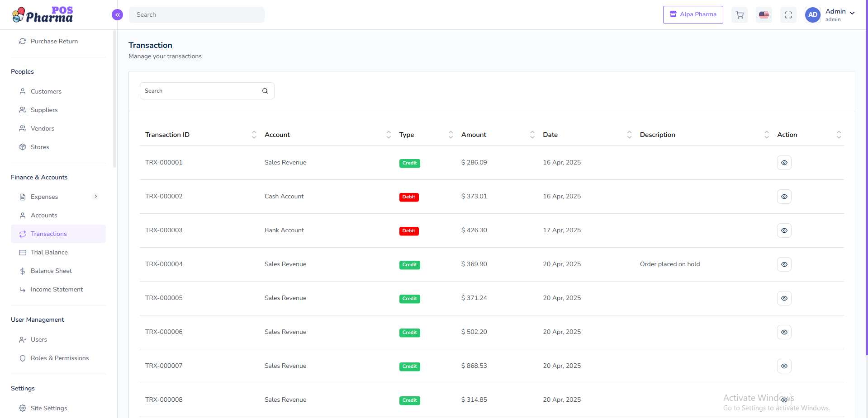Click the Alpa Pharma store button
Screen dimensions: 868x418
point(693,14)
